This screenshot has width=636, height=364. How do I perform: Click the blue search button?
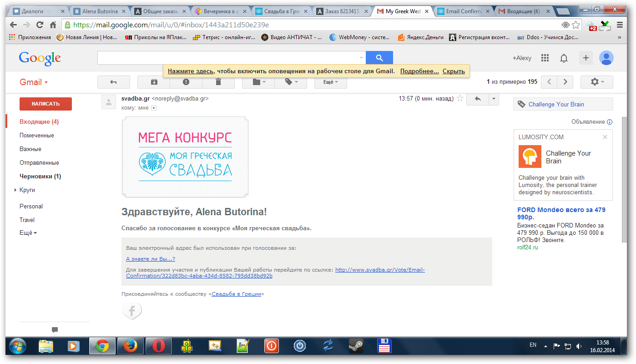379,58
